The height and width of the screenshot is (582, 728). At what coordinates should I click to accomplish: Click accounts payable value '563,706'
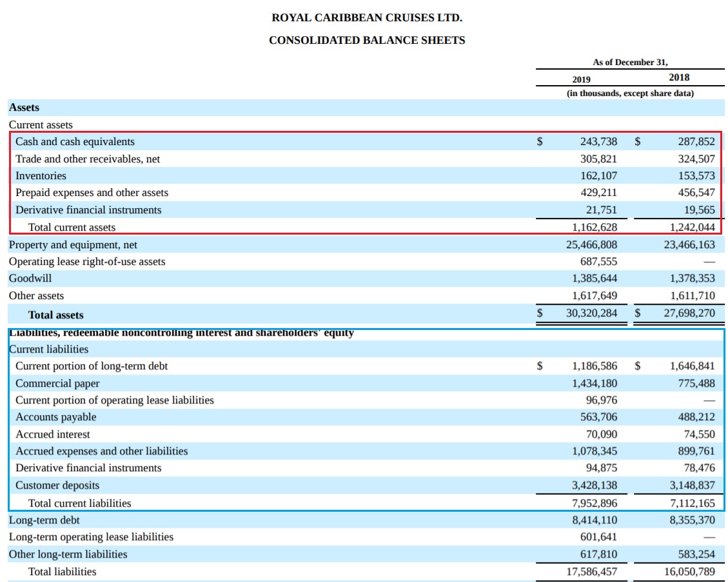pos(598,417)
